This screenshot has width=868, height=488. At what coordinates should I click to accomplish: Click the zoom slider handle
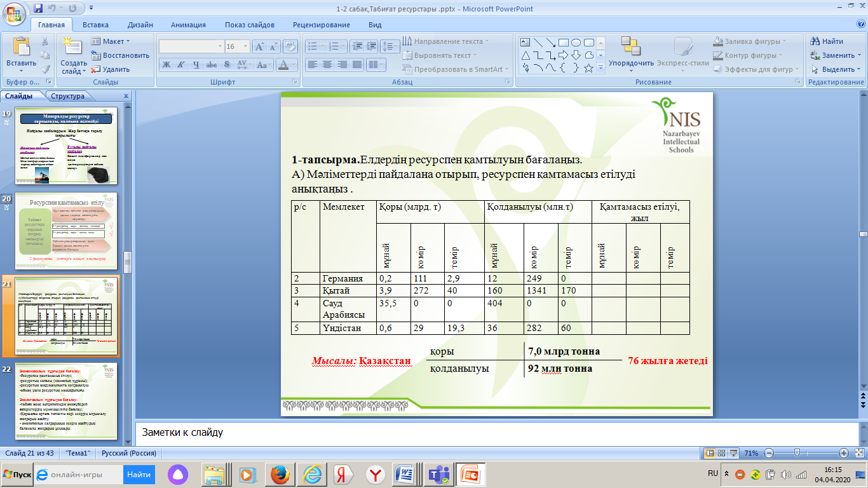[x=796, y=453]
